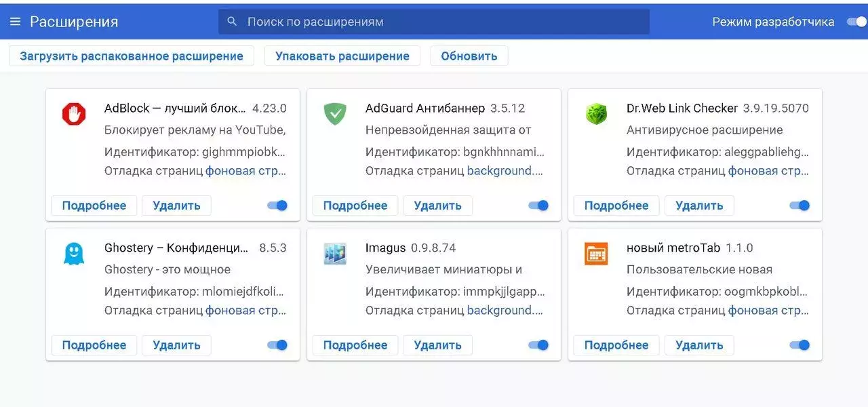
Task: Click the search magnifier icon
Action: point(232,22)
